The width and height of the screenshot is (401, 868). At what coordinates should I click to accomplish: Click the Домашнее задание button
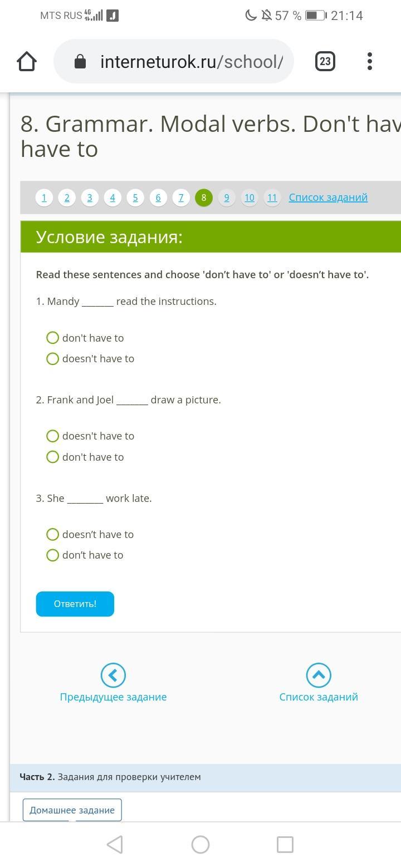[x=72, y=810]
